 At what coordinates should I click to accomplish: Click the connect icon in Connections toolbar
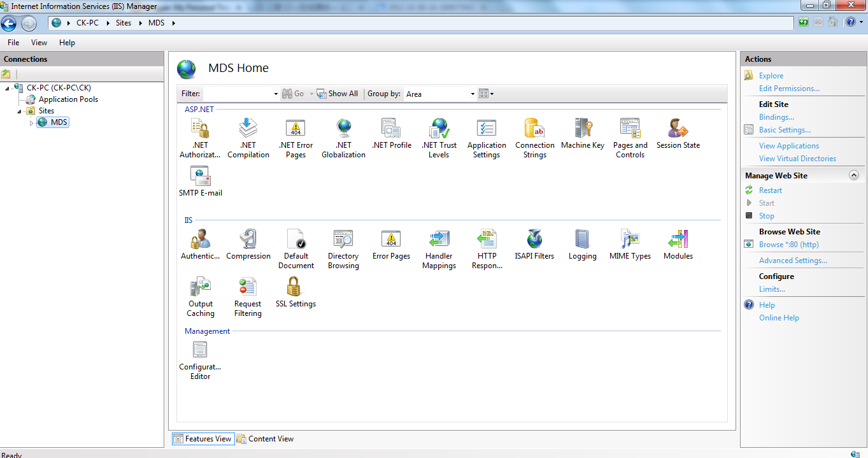point(6,74)
